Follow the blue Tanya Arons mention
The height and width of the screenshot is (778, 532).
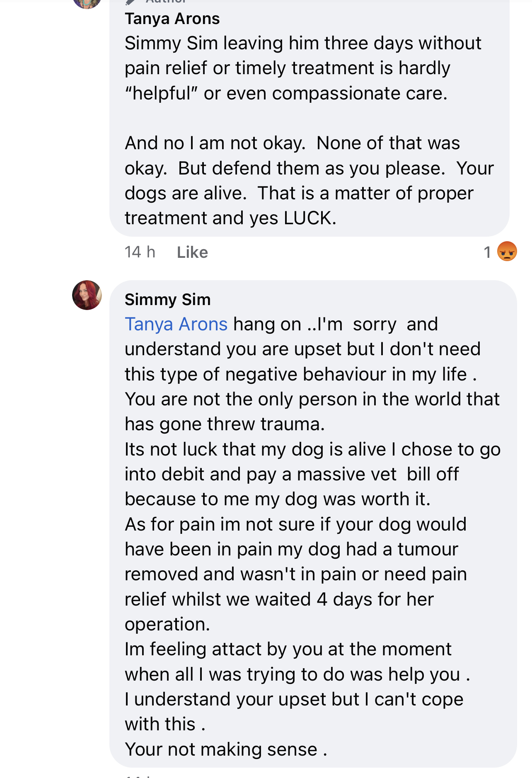pyautogui.click(x=176, y=324)
